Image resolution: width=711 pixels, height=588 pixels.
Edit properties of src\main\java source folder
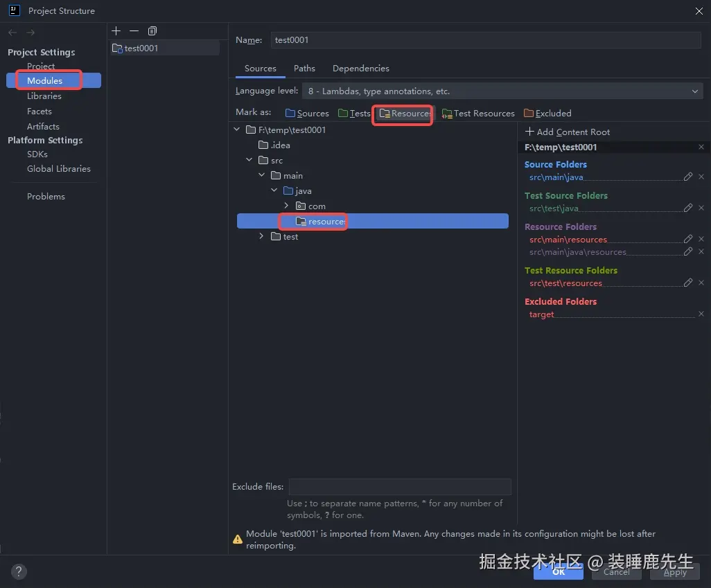pyautogui.click(x=688, y=177)
